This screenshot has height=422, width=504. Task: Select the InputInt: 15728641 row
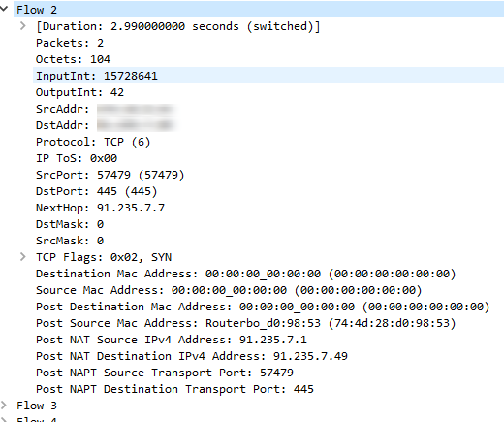268,76
